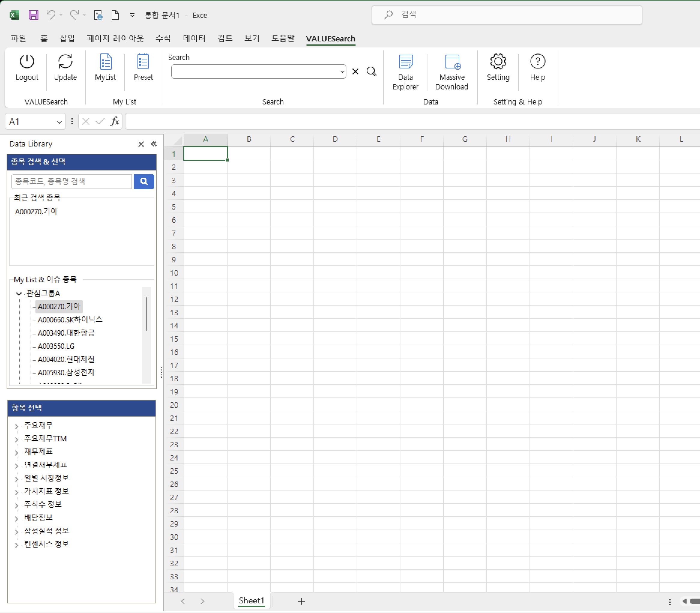Click the blue stock search button
The height and width of the screenshot is (613, 700).
tap(144, 181)
